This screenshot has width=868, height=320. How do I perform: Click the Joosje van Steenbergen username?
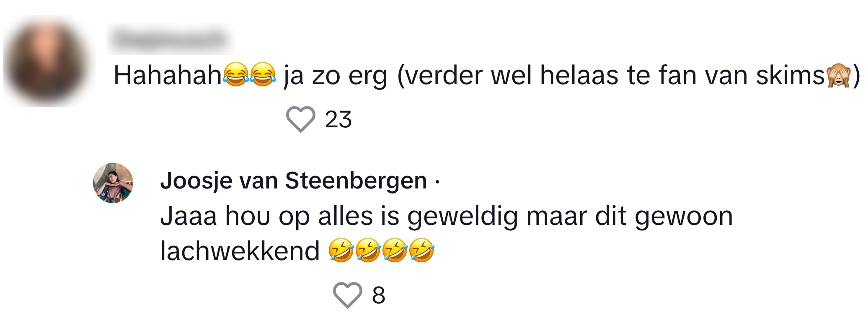[x=293, y=181]
